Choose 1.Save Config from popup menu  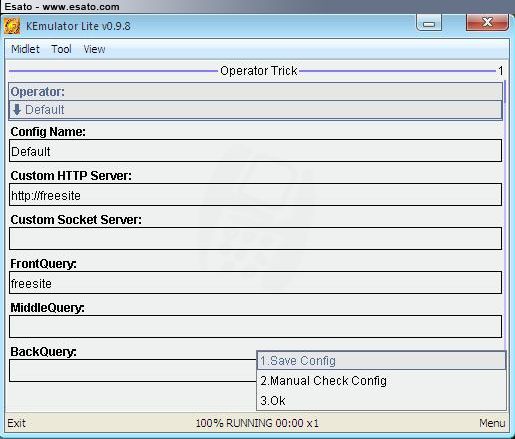[381, 360]
